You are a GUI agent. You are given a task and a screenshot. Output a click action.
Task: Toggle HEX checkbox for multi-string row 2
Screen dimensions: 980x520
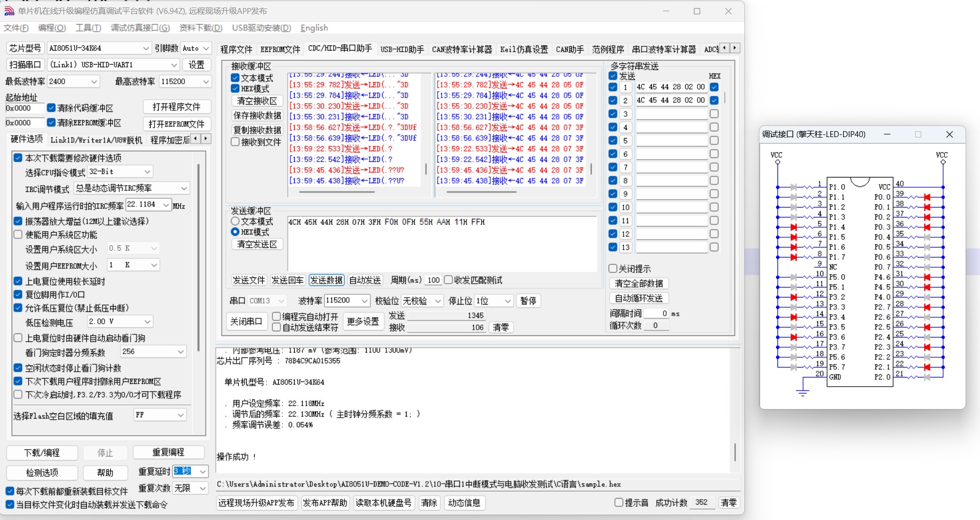point(714,100)
